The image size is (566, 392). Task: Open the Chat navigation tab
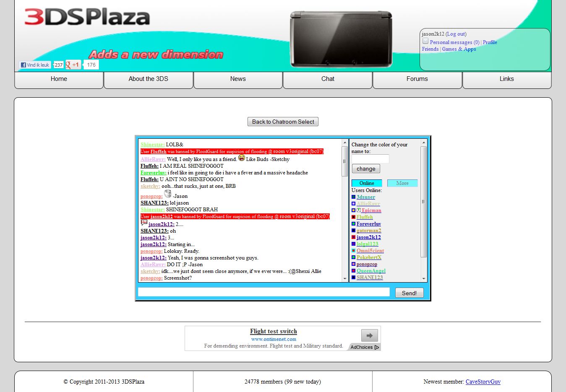(x=328, y=80)
